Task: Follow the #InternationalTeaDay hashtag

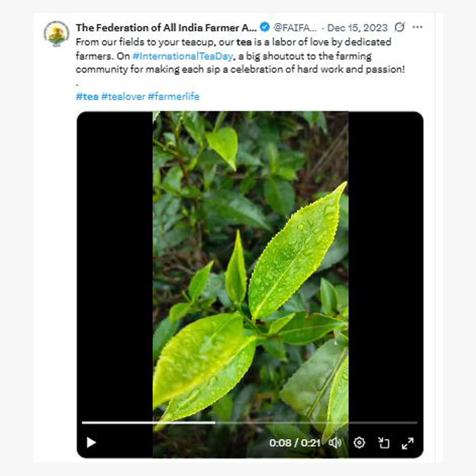Action: (x=182, y=56)
